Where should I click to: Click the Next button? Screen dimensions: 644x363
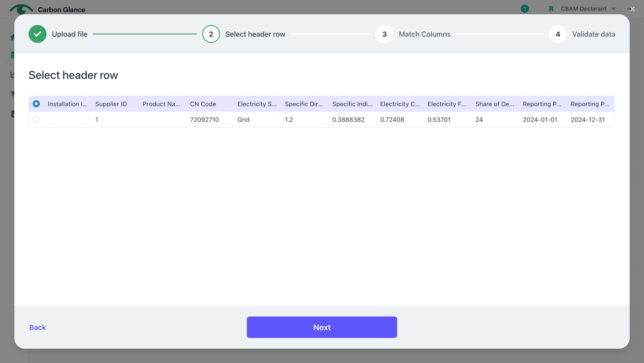click(x=322, y=327)
